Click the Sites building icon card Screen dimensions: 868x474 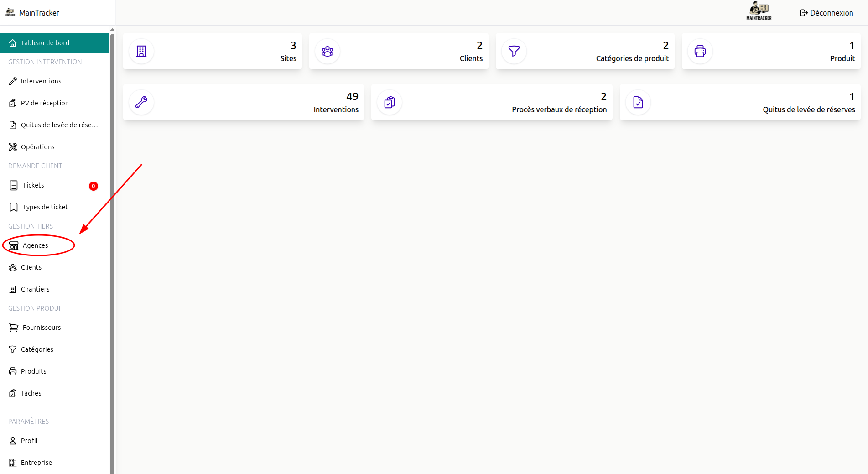click(x=141, y=51)
